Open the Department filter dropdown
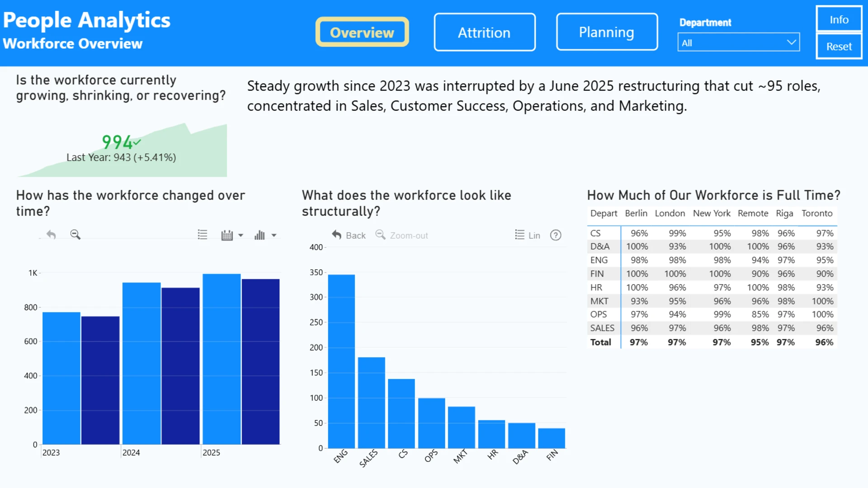Viewport: 868px width, 488px height. coord(738,42)
